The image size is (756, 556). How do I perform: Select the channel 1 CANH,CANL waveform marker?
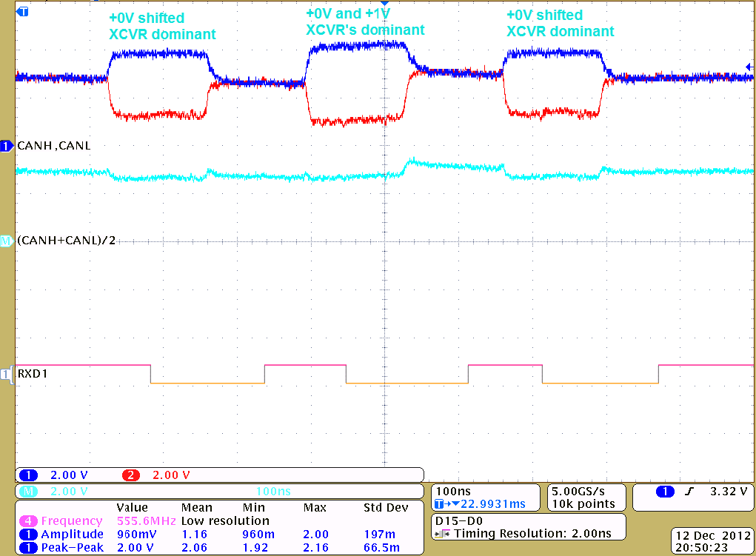click(x=7, y=146)
